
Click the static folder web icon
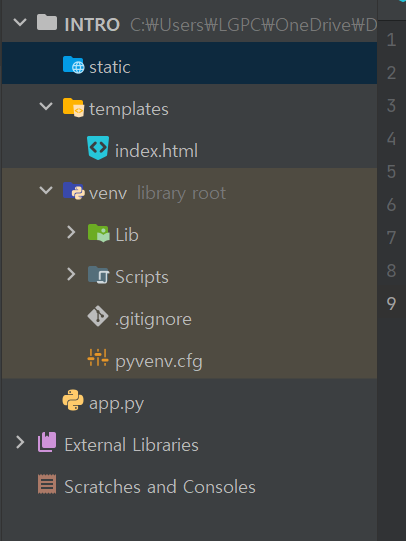click(73, 65)
